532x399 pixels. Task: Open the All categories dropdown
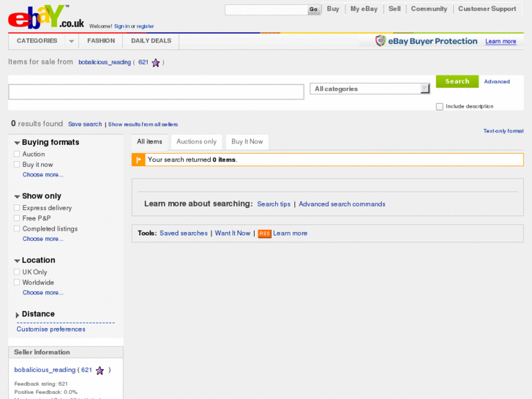point(370,89)
